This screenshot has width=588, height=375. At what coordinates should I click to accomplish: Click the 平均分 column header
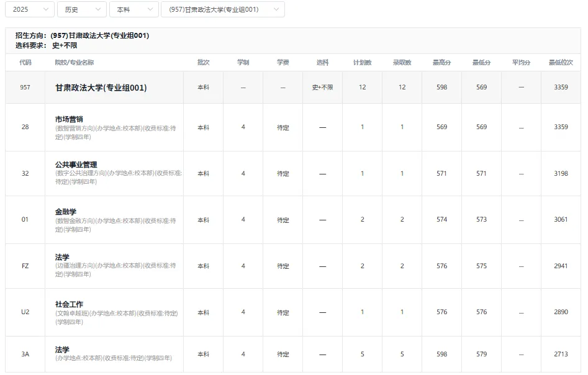[x=521, y=63]
